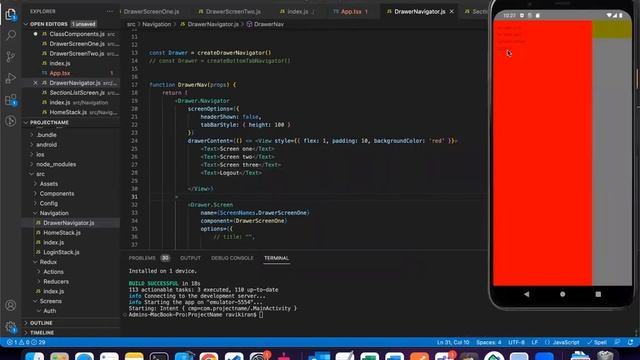The image size is (640, 360).
Task: Change end of line sequence LF
Action: [535, 342]
